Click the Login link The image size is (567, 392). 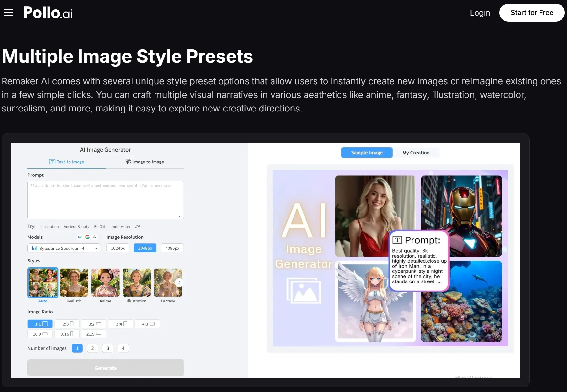(x=480, y=13)
